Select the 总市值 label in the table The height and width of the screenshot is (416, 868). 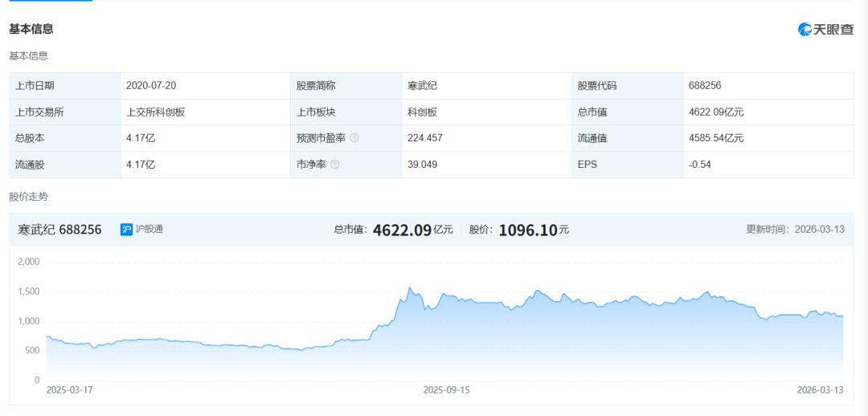tap(592, 112)
